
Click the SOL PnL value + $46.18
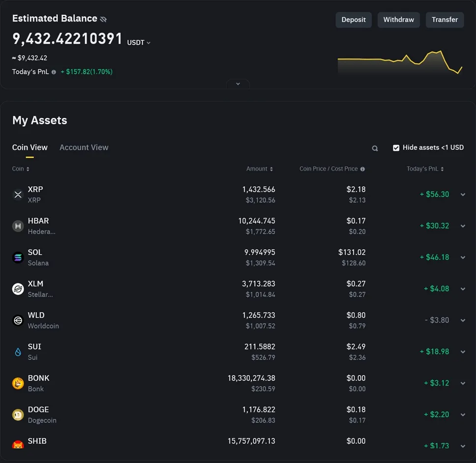click(434, 258)
